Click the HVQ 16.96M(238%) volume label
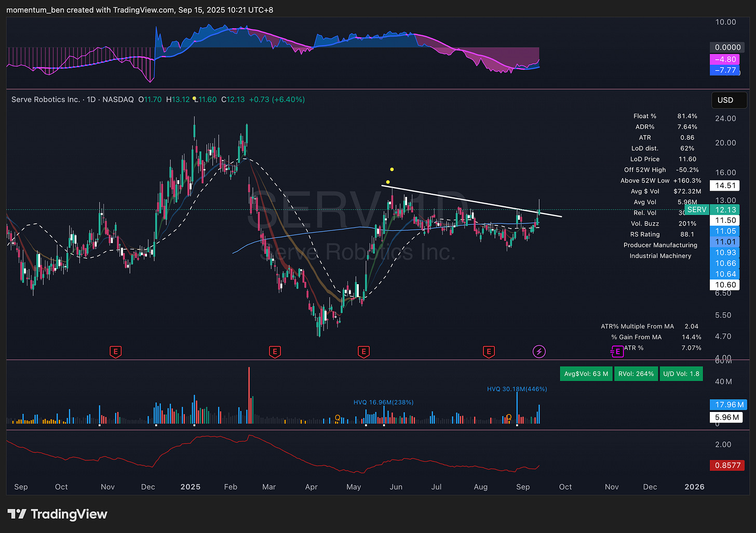Screen dimensions: 756x533 coord(383,402)
